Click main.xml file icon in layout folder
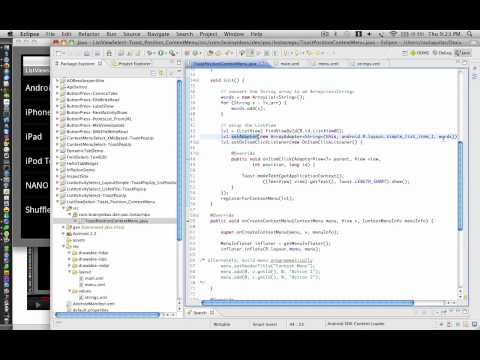Viewport: 480px width, 360px height. click(81, 278)
